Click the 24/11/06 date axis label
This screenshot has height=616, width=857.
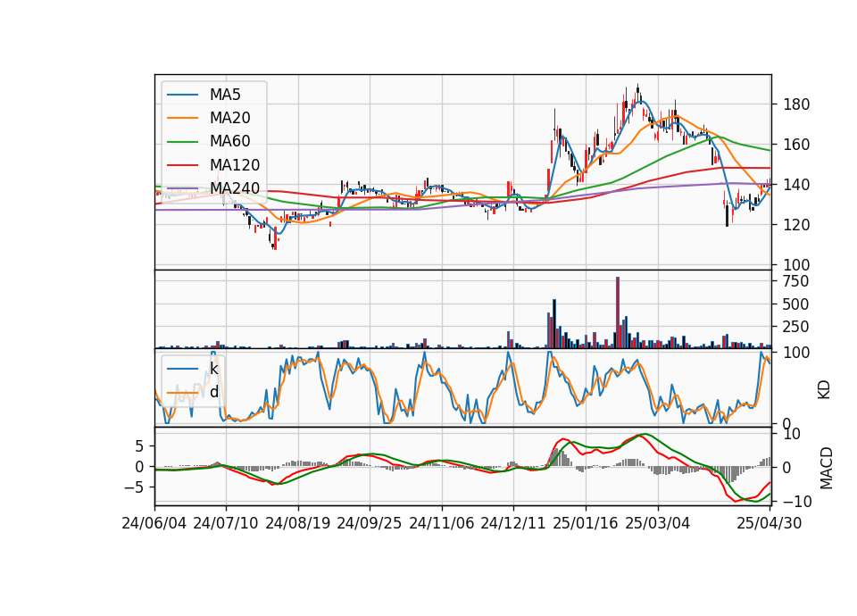click(442, 523)
